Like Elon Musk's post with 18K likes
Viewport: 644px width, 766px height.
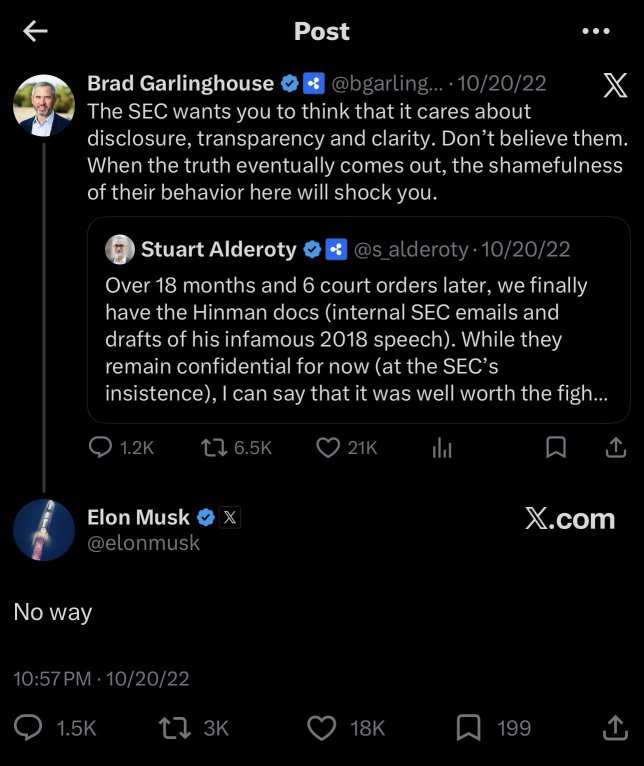pos(346,728)
